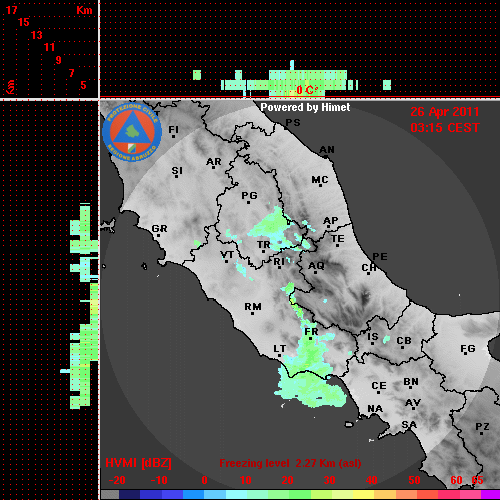The height and width of the screenshot is (500, 500).
Task: Click the 'HVMI [dBZ]' product label
Action: click(138, 463)
